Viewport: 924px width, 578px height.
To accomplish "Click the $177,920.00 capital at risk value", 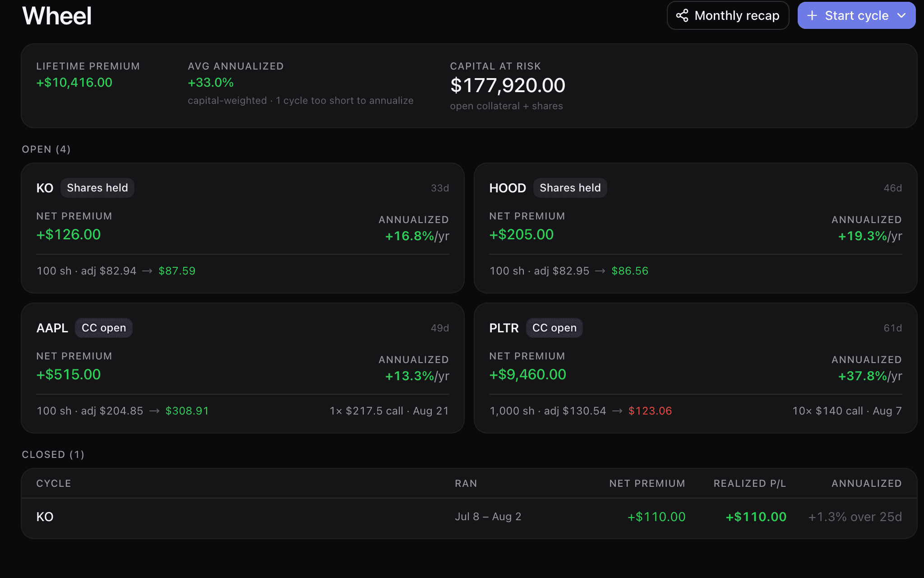I will (x=508, y=85).
